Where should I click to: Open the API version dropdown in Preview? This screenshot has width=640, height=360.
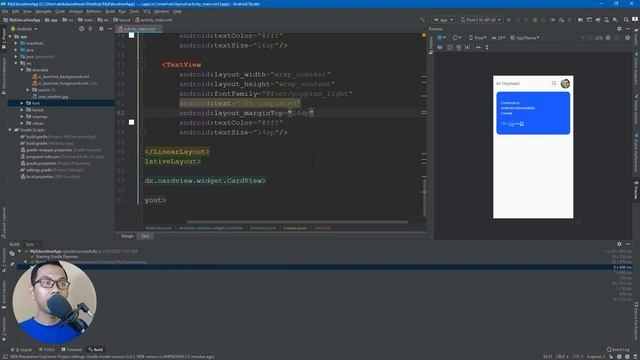[x=498, y=38]
